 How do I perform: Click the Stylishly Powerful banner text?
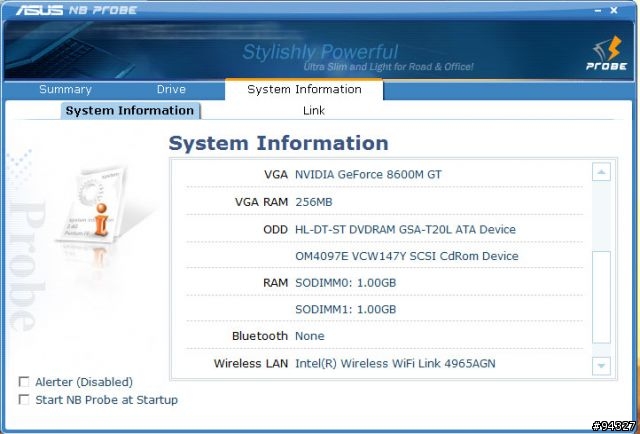(320, 52)
